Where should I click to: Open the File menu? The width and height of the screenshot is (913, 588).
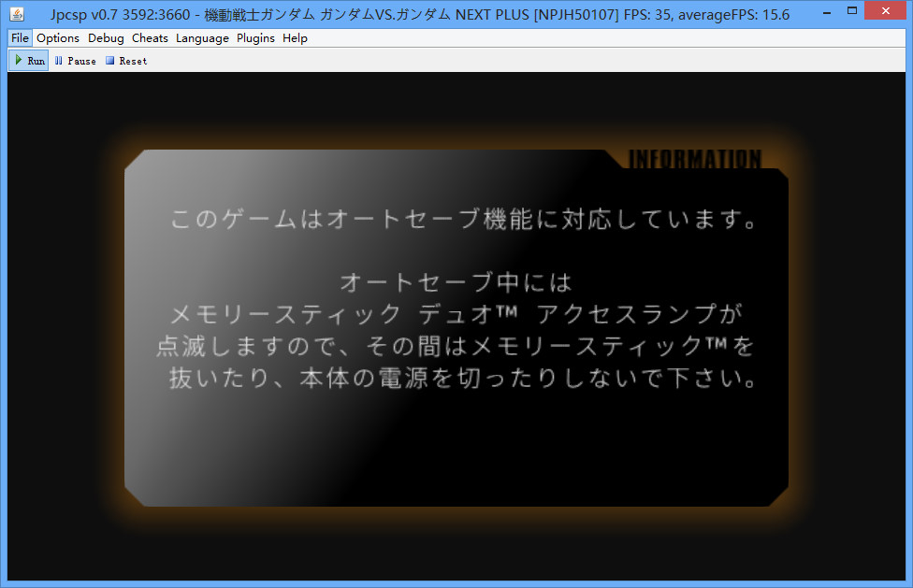click(21, 38)
